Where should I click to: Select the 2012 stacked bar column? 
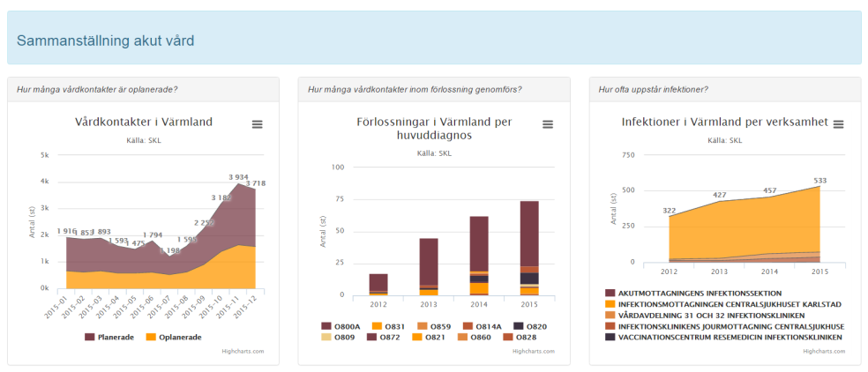[x=378, y=285]
